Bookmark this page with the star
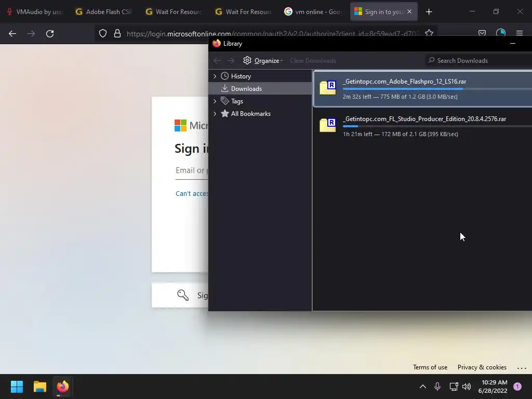The height and width of the screenshot is (399, 532). pos(429,33)
